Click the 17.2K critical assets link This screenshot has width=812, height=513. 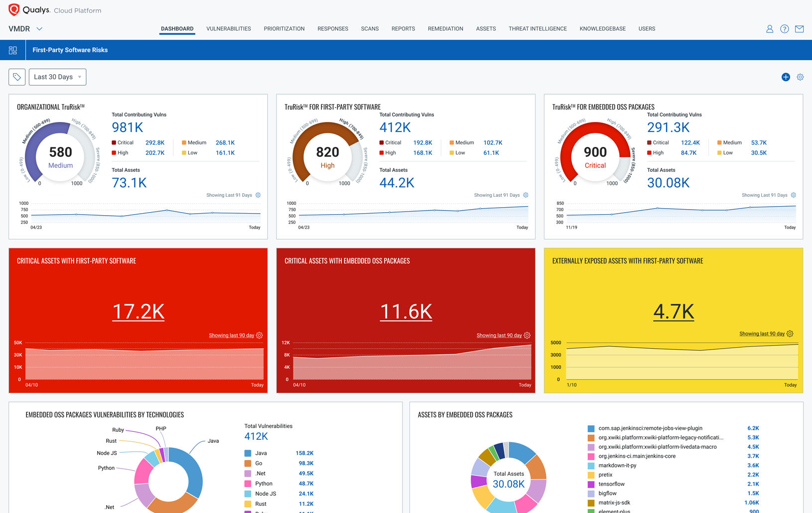(138, 312)
